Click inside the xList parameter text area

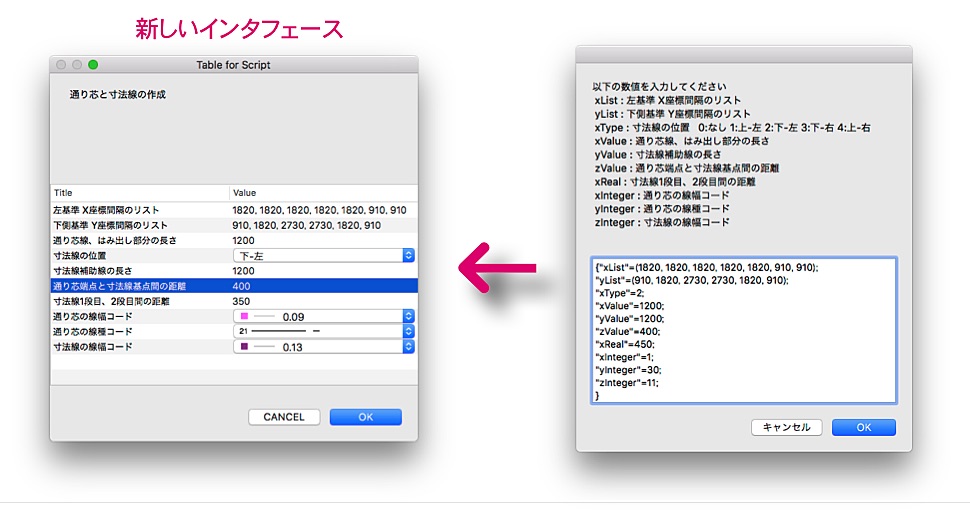[742, 330]
